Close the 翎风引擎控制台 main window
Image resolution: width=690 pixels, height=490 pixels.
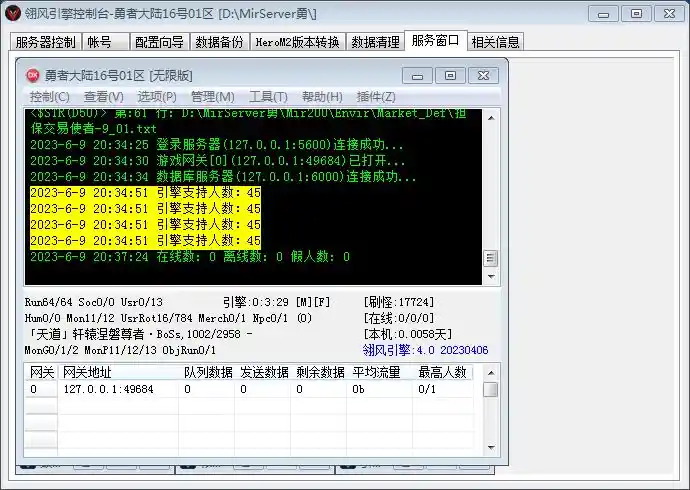tap(669, 14)
